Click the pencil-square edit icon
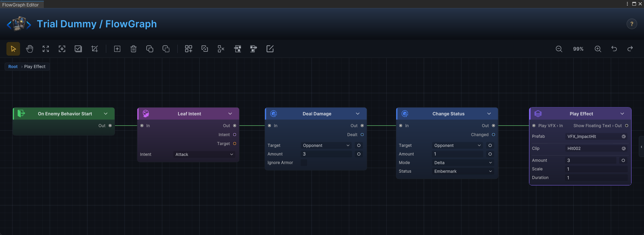This screenshot has height=235, width=644. click(270, 49)
